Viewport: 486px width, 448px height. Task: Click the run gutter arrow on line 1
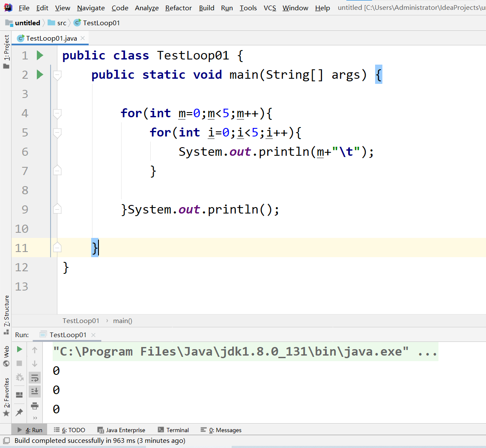[x=40, y=56]
